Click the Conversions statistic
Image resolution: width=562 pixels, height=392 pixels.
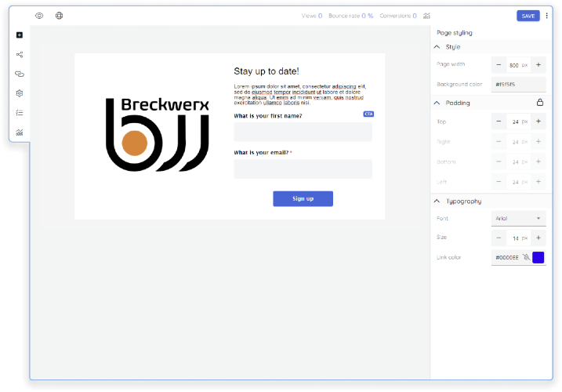[398, 16]
